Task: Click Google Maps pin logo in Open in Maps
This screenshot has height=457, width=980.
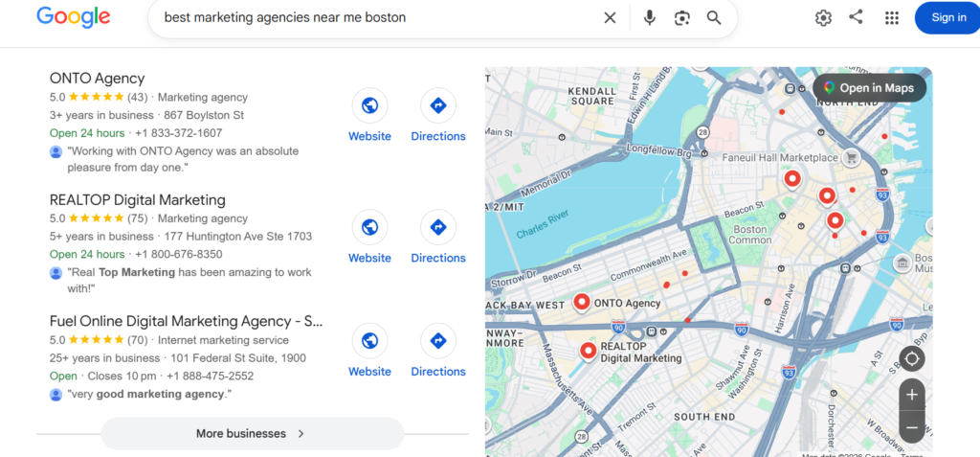Action: 830,88
